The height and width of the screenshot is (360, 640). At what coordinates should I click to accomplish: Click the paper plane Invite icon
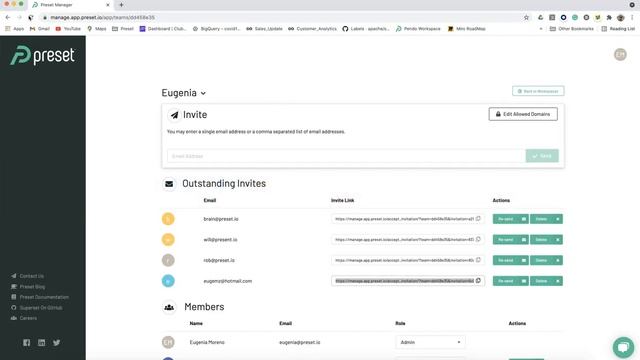pos(174,115)
